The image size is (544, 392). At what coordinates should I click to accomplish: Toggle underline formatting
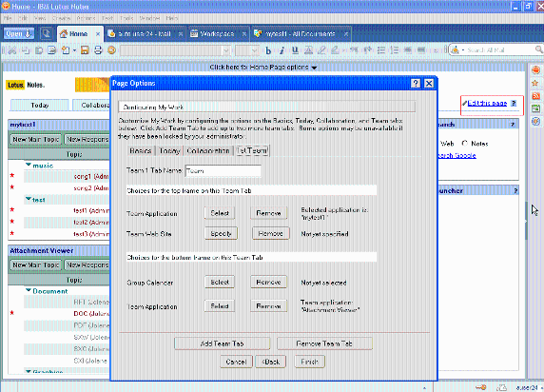[x=295, y=50]
